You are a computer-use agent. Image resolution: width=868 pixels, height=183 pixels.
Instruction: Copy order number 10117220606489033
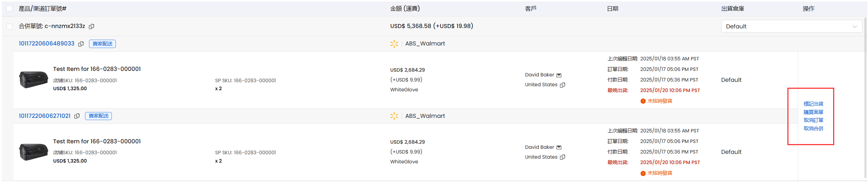point(81,44)
